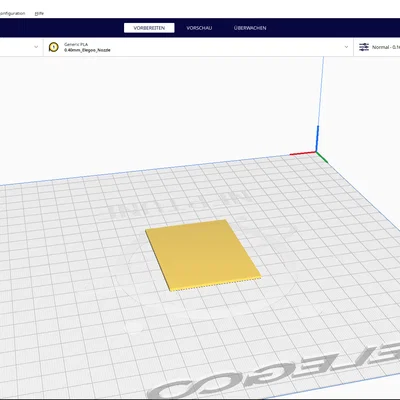Open the Hilfe menu

pyautogui.click(x=39, y=13)
